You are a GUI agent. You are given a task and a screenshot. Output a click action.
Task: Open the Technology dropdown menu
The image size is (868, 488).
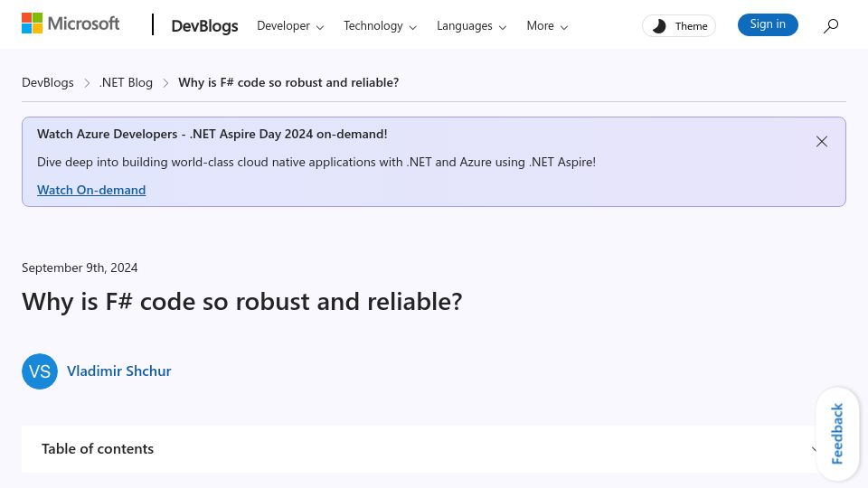(x=380, y=26)
